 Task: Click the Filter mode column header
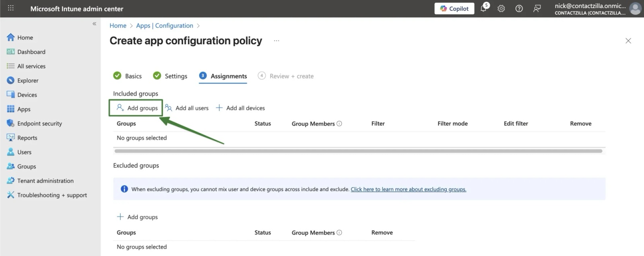tap(453, 124)
